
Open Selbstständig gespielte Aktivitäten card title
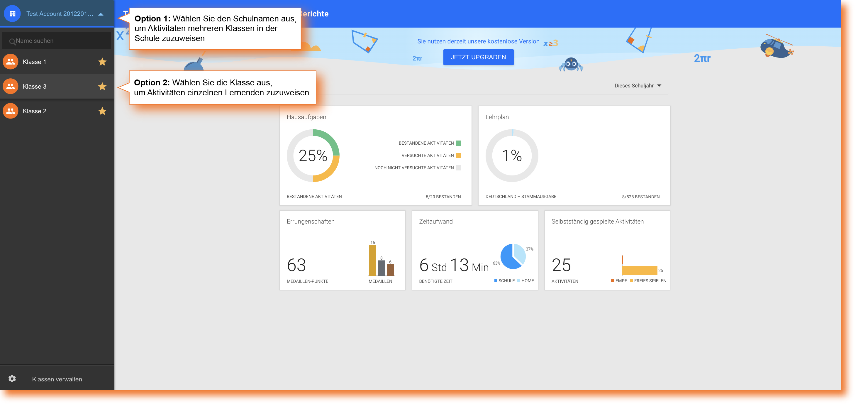[597, 221]
